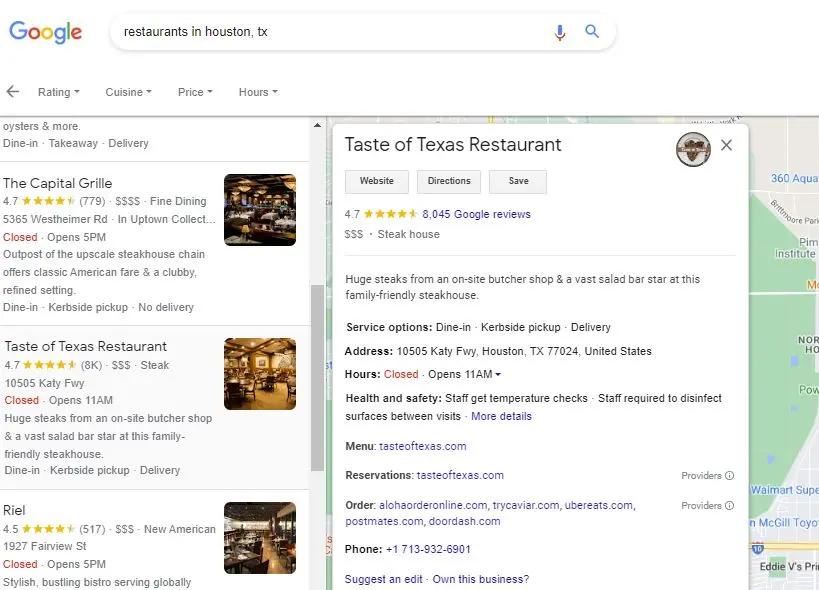Open Menu tasteoftexas.com link
This screenshot has height=590, width=819.
click(x=423, y=446)
